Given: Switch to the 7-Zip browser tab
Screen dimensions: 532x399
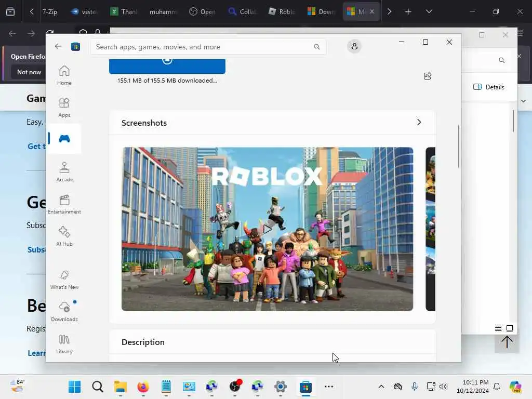Looking at the screenshot, I should (x=49, y=11).
